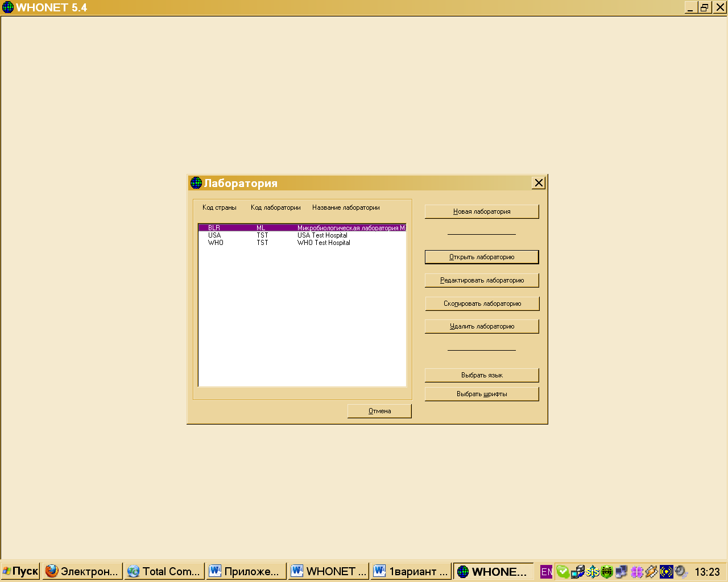Click Удалить лабораторию button
Image resolution: width=728 pixels, height=582 pixels.
(482, 326)
